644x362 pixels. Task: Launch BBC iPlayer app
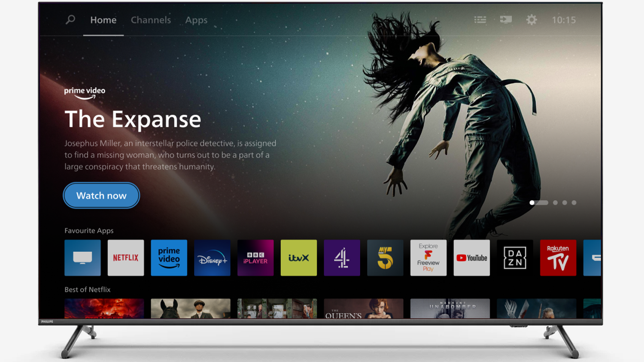(x=255, y=258)
